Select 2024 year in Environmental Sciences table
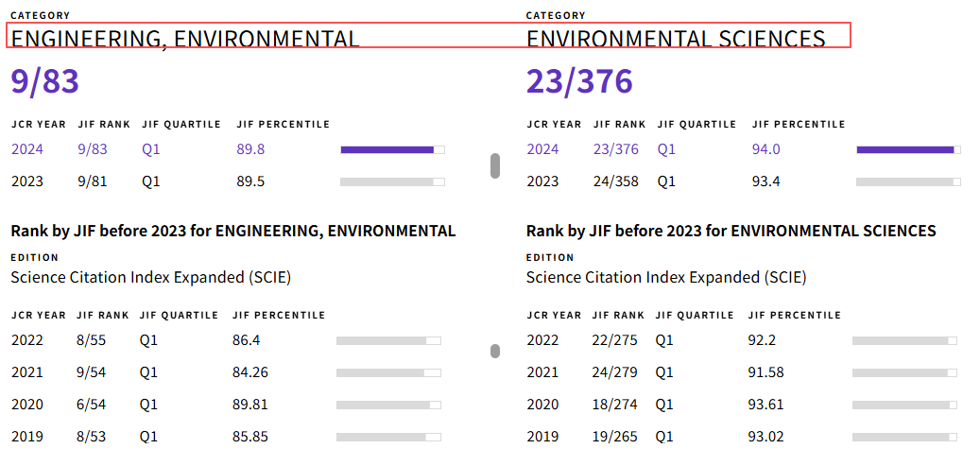Screen dimensions: 980x466 tap(542, 149)
